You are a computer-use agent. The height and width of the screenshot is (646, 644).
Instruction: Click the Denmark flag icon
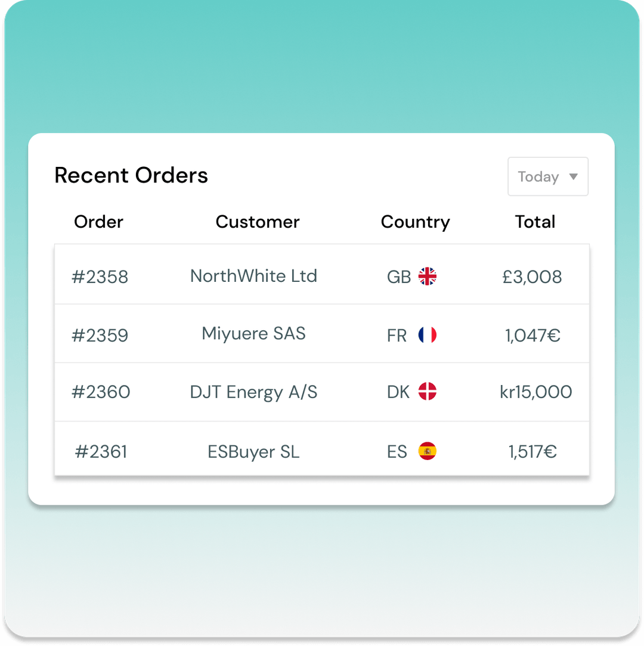428,392
